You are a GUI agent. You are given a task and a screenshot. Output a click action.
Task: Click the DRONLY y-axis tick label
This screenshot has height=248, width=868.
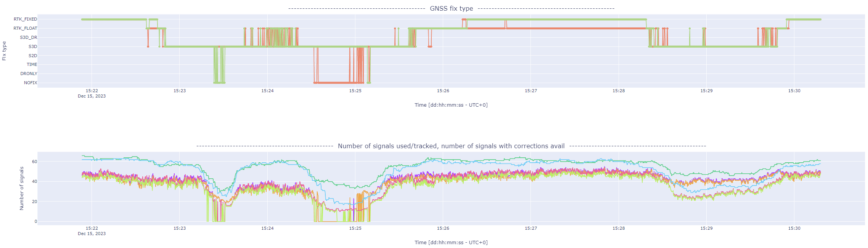(29, 74)
